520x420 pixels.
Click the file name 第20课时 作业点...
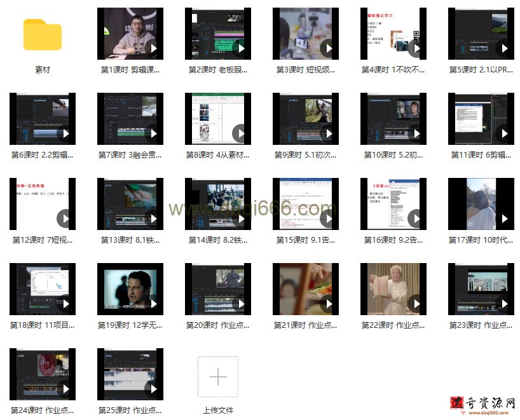coord(218,325)
